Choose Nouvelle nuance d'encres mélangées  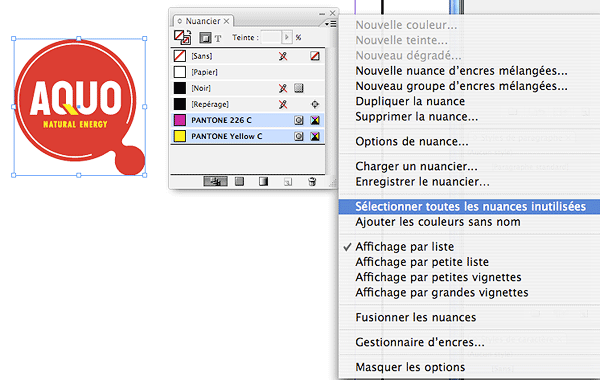pos(461,71)
